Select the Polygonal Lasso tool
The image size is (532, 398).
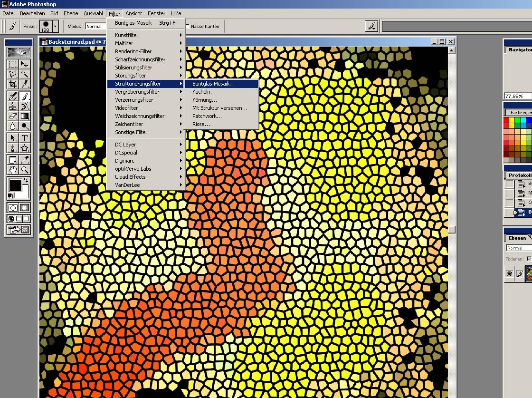pyautogui.click(x=13, y=74)
